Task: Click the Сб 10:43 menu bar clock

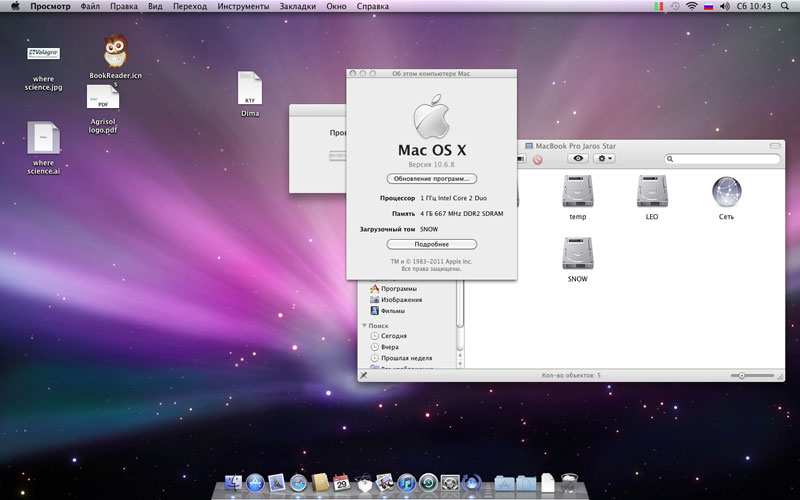Action: (754, 6)
